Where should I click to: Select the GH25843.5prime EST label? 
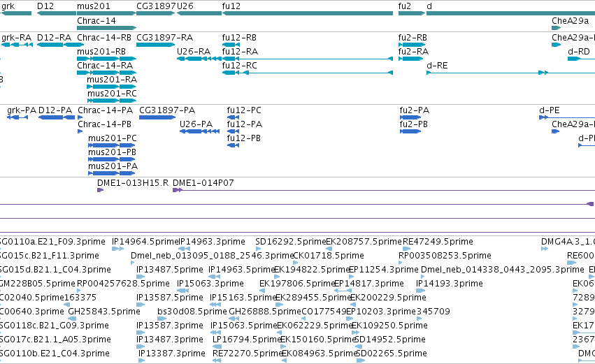point(104,312)
